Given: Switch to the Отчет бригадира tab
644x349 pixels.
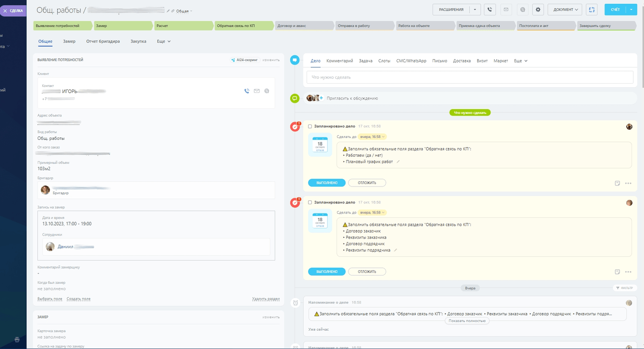Looking at the screenshot, I should point(103,41).
